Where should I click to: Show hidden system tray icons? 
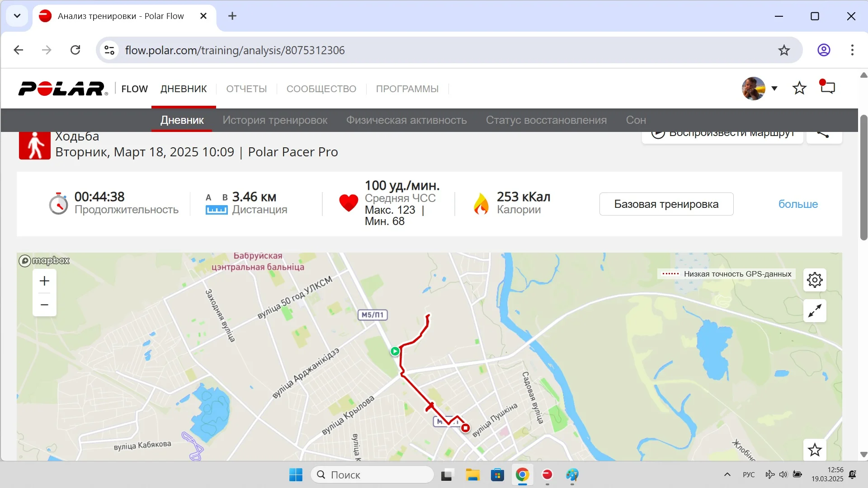tap(727, 474)
